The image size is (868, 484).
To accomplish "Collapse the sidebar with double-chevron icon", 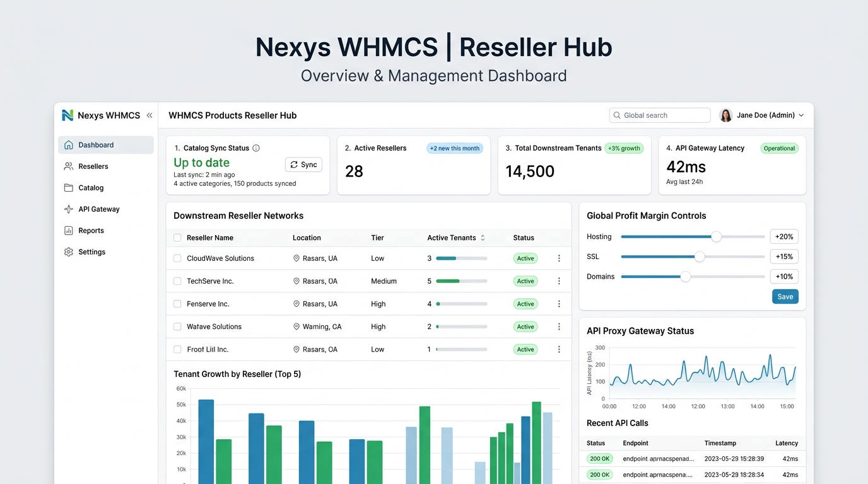I will 150,115.
